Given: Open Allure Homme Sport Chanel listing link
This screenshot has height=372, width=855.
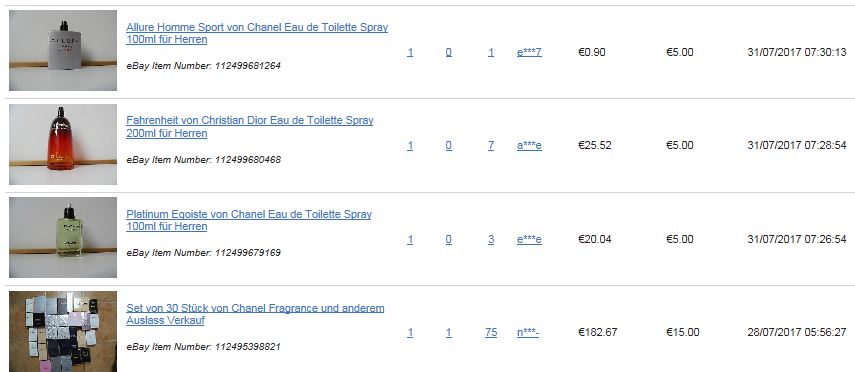Looking at the screenshot, I should (x=257, y=33).
